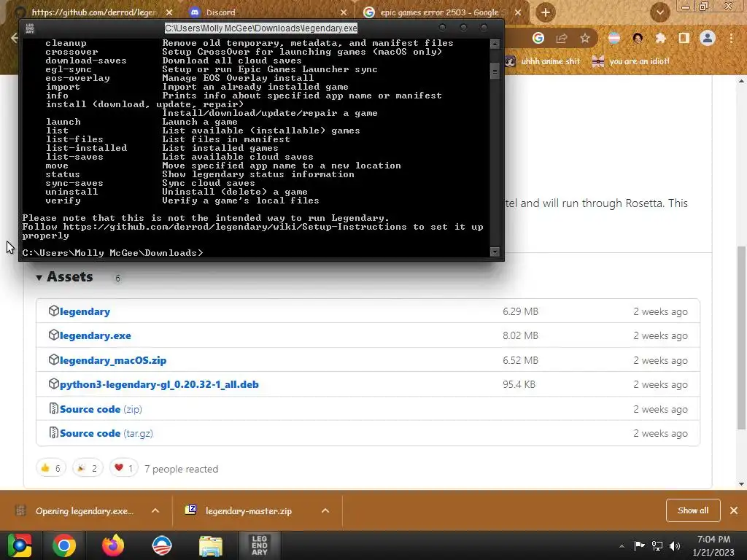Close the downloads bar
The height and width of the screenshot is (560, 747).
(734, 510)
